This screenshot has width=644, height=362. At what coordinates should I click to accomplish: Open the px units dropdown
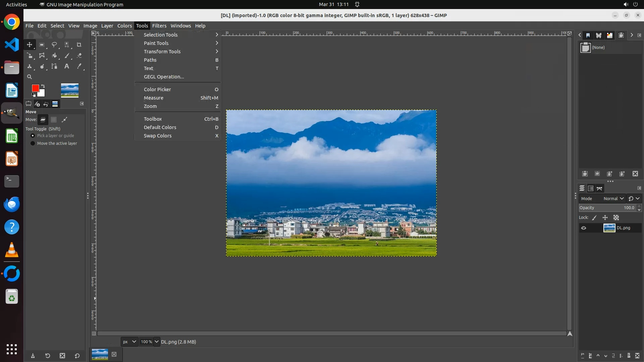point(129,342)
